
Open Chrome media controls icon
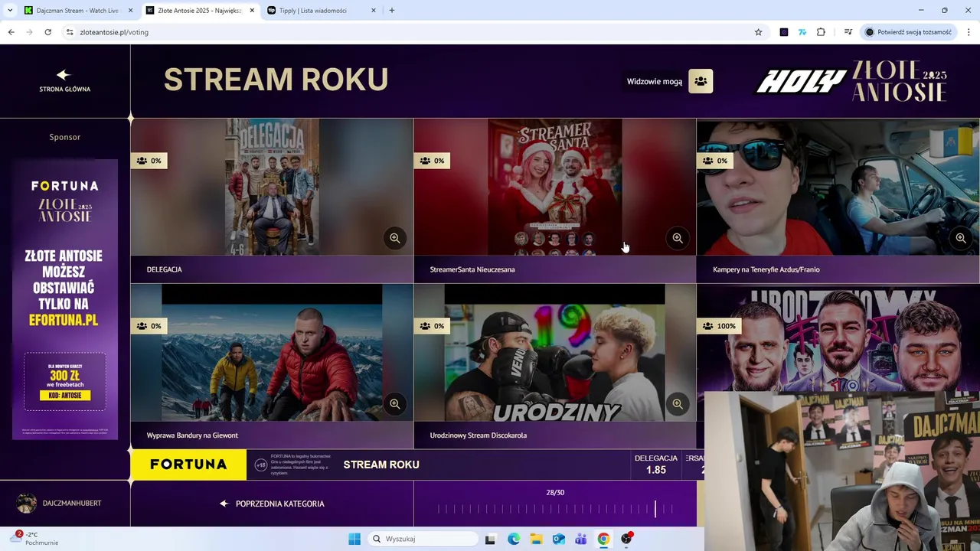pyautogui.click(x=848, y=32)
